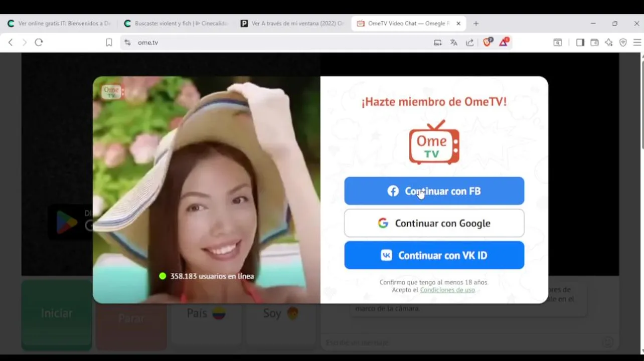Bookmark this page

point(109,43)
